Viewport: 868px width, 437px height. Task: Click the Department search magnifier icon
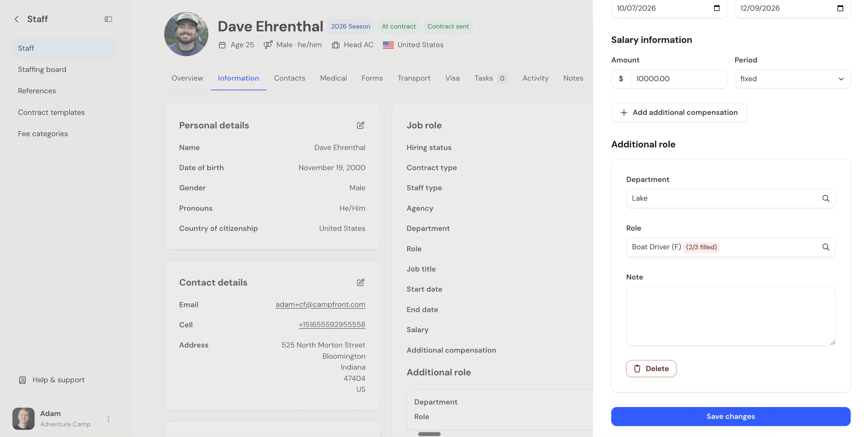point(826,198)
